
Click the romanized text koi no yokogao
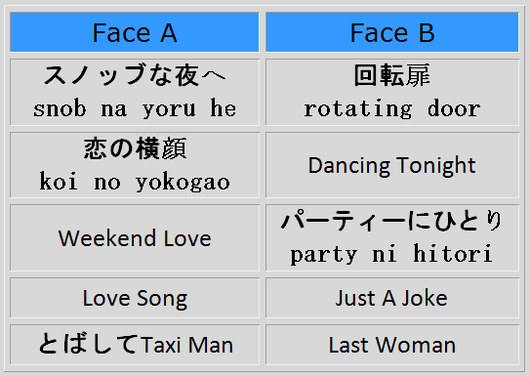135,182
